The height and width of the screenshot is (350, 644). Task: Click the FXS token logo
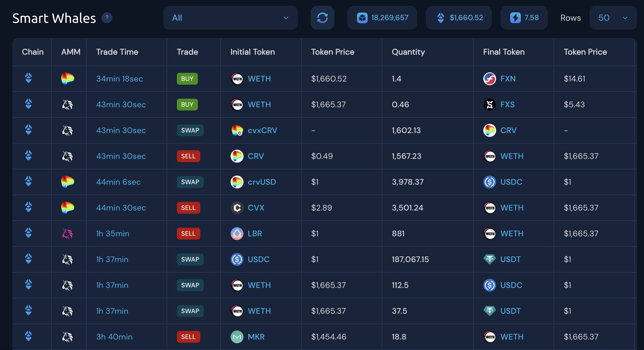[x=490, y=105]
